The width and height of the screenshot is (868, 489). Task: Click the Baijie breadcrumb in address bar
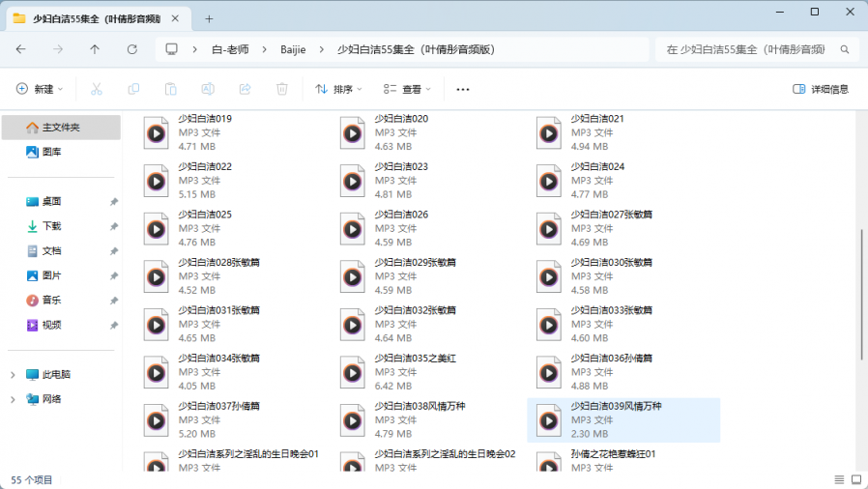pos(293,49)
